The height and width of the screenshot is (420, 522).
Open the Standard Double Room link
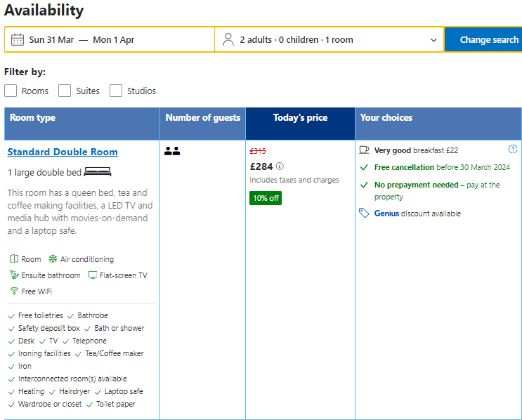pyautogui.click(x=63, y=152)
